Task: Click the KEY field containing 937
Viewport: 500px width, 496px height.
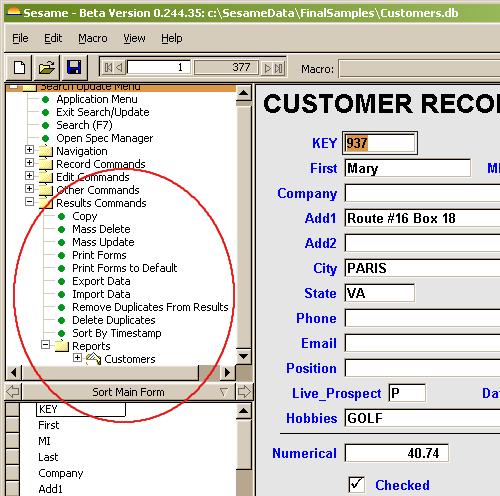Action: click(x=380, y=143)
